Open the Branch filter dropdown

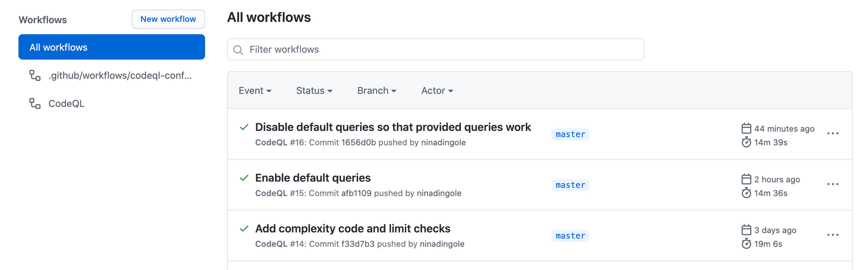point(376,91)
